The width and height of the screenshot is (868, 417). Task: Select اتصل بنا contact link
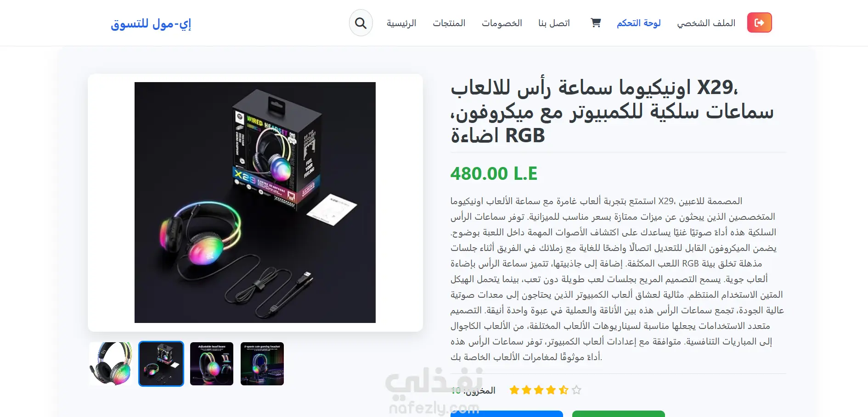[x=554, y=23]
